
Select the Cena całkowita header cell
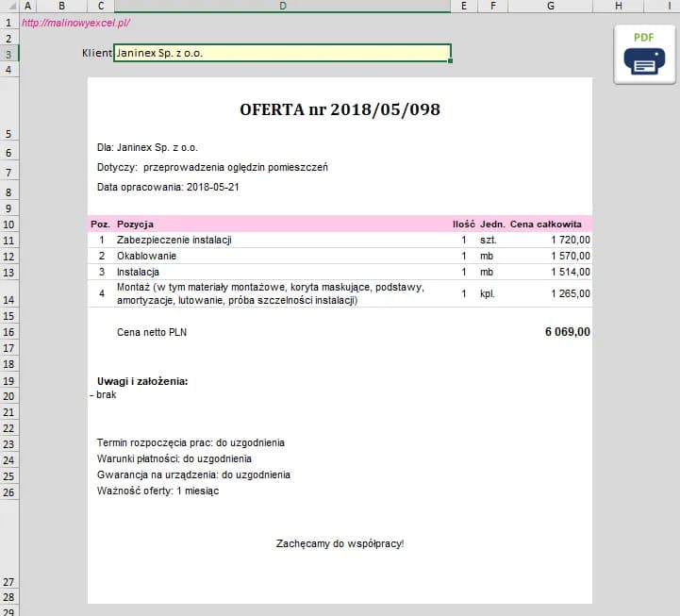pyautogui.click(x=545, y=225)
